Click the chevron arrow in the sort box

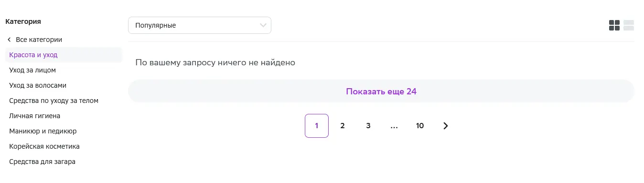tap(263, 25)
